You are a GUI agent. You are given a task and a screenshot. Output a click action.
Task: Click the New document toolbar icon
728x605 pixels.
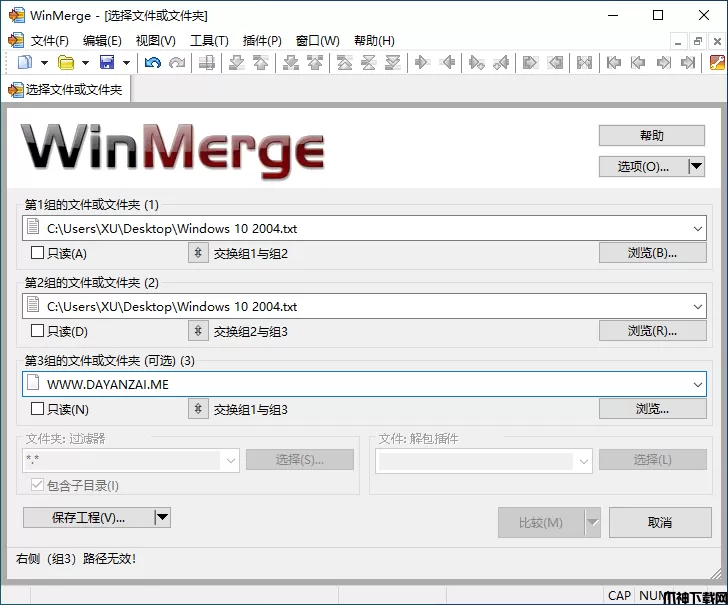[x=25, y=63]
